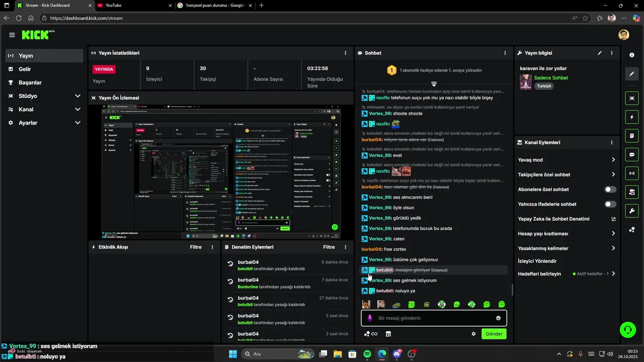The image size is (644, 362).
Task: Toggle the channel actions camera icon in sidebar
Action: pos(632,192)
